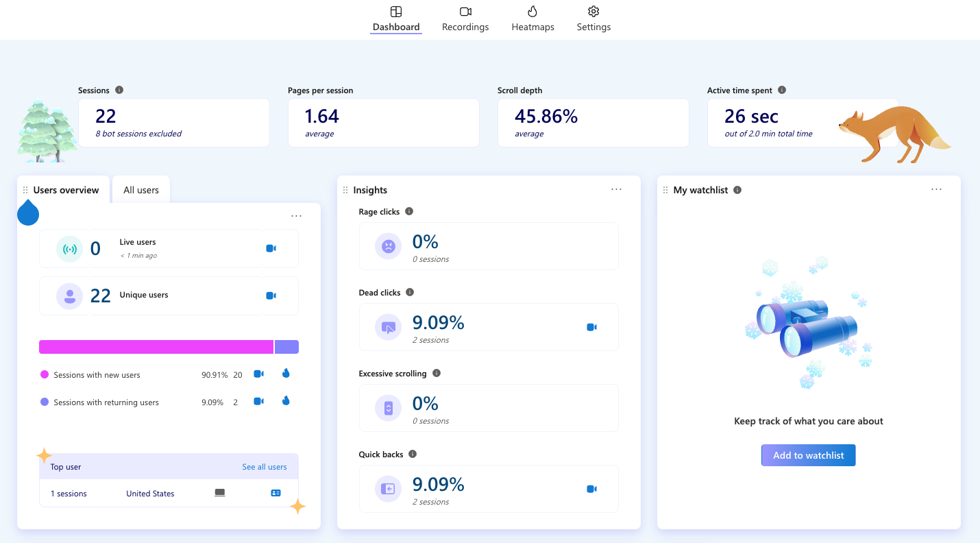Screen dimensions: 980x543
Task: Switch to the Heatmaps tab
Action: [x=532, y=19]
